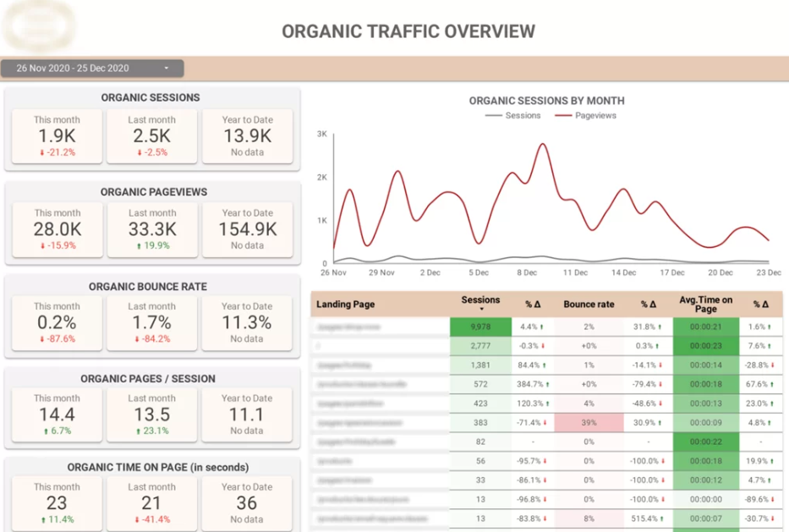Click the Organic Pages / Session This month card
The width and height of the screenshot is (789, 532).
[x=57, y=414]
